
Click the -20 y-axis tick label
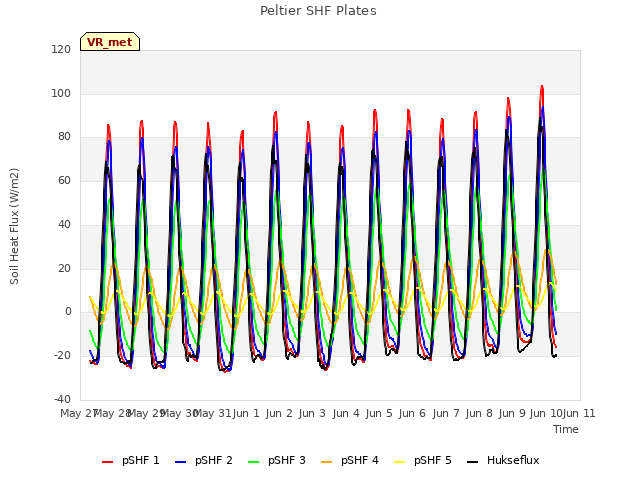(x=62, y=356)
